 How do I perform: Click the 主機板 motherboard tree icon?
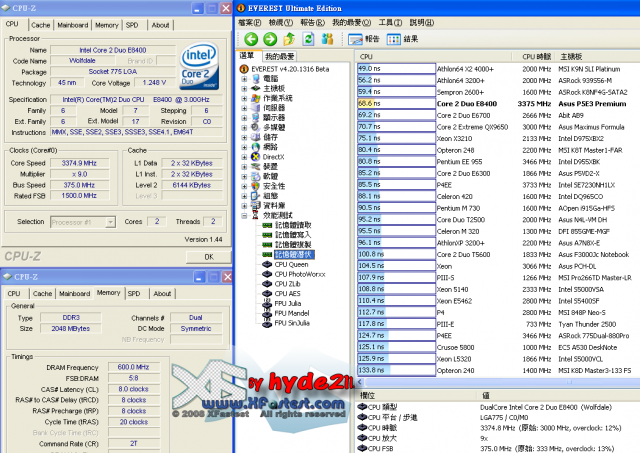(x=256, y=88)
